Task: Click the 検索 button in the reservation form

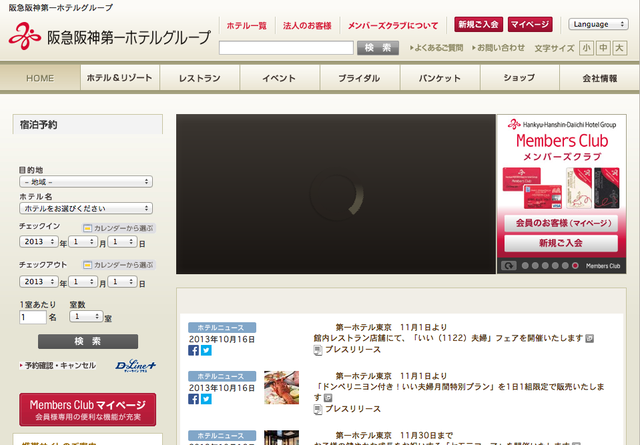Action: coord(88,341)
